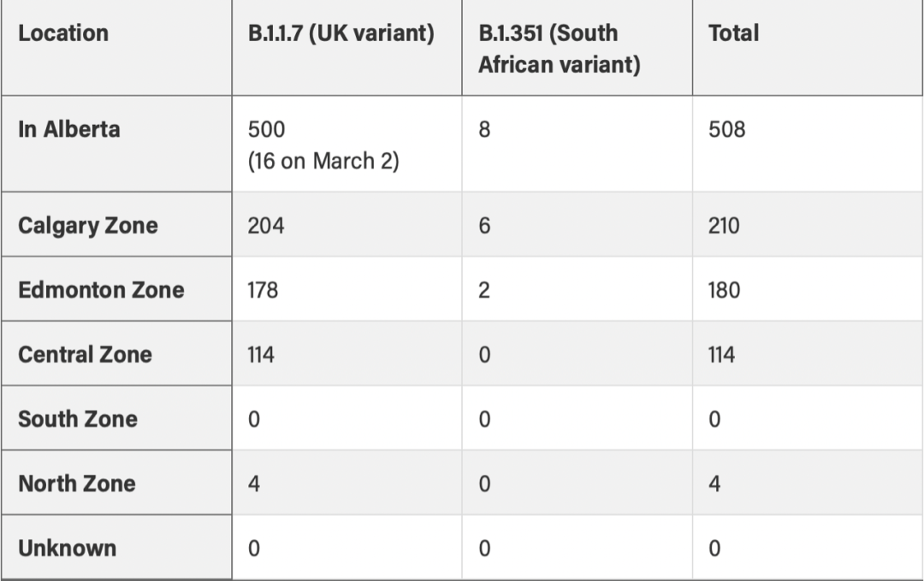Select the Calgary Zone row label
Viewport: 924px width, 581px height.
tap(88, 226)
